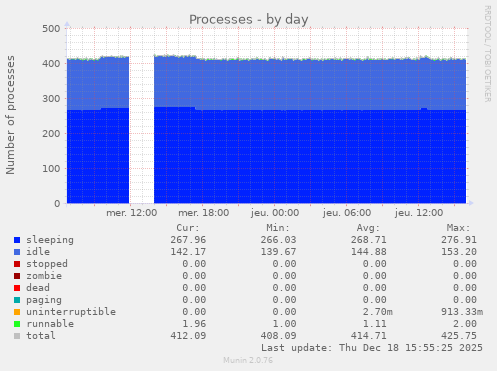Click the 200 tick on the vertical axis
The image size is (497, 371).
51,134
